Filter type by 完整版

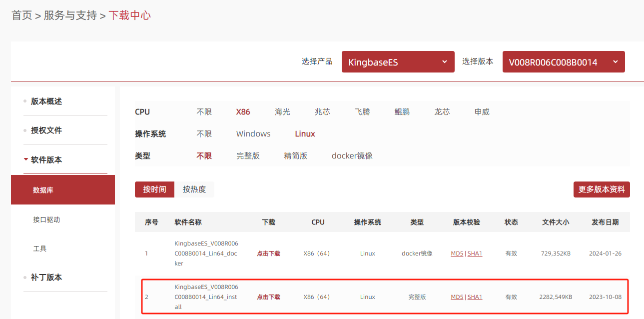point(248,156)
